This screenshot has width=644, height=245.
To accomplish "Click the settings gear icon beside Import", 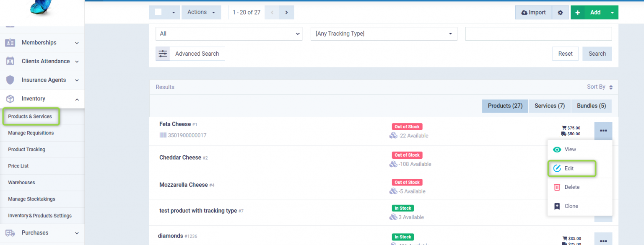I will click(560, 13).
